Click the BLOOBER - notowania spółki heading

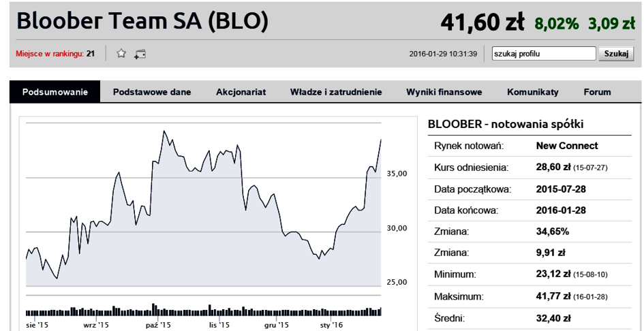click(x=506, y=124)
